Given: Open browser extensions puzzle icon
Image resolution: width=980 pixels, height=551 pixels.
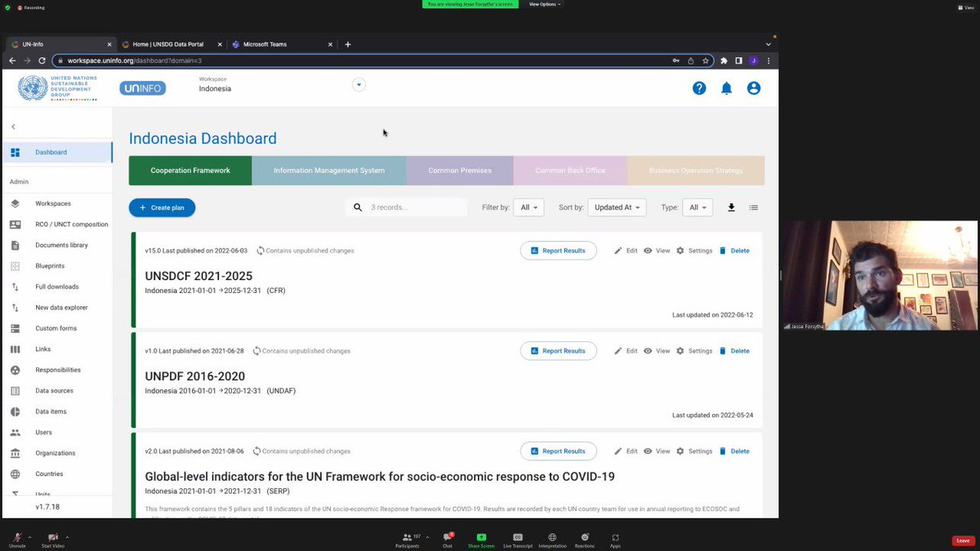Looking at the screenshot, I should click(724, 60).
